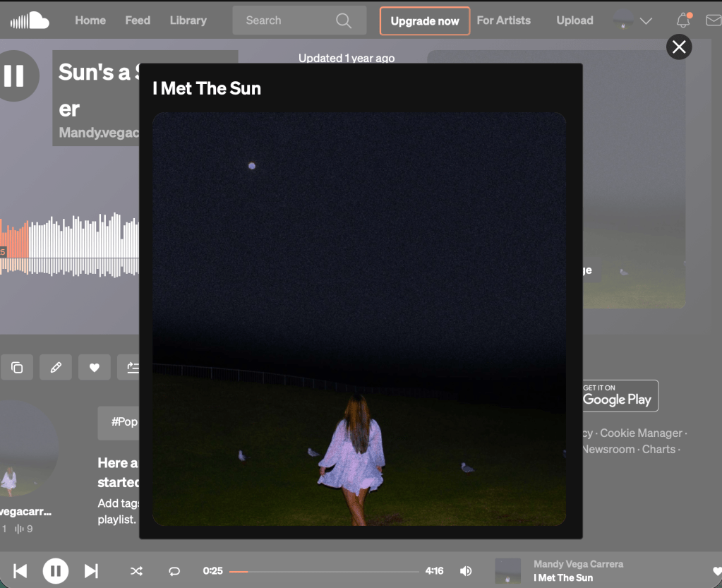Open the volume speaker control
The image size is (722, 588).
click(466, 570)
